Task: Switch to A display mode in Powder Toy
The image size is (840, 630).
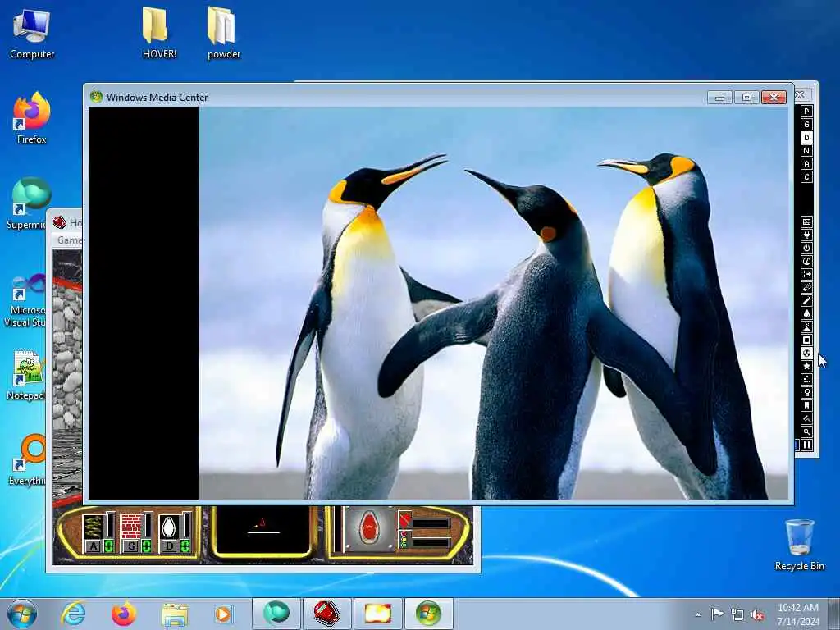Action: [x=806, y=164]
